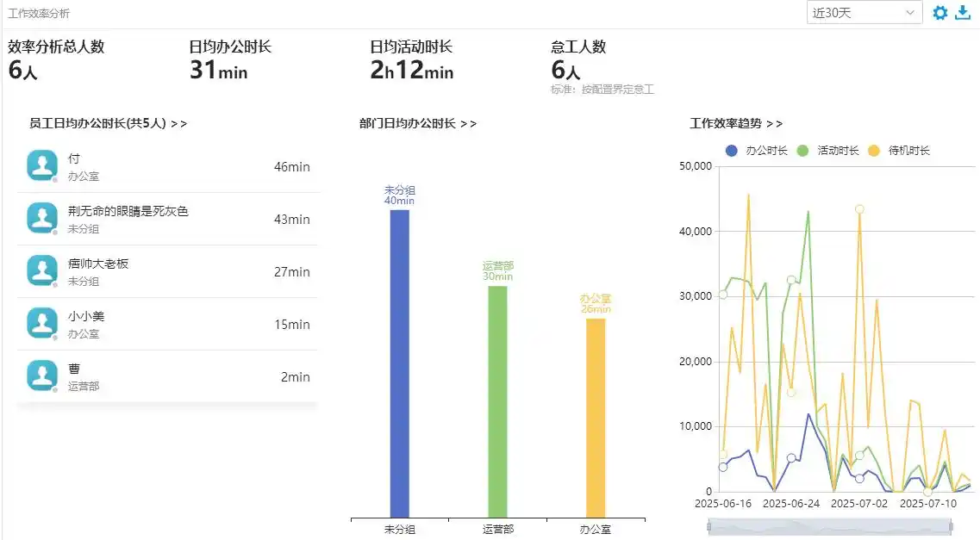The height and width of the screenshot is (540, 980).
Task: Open the settings gear icon
Action: pos(939,12)
